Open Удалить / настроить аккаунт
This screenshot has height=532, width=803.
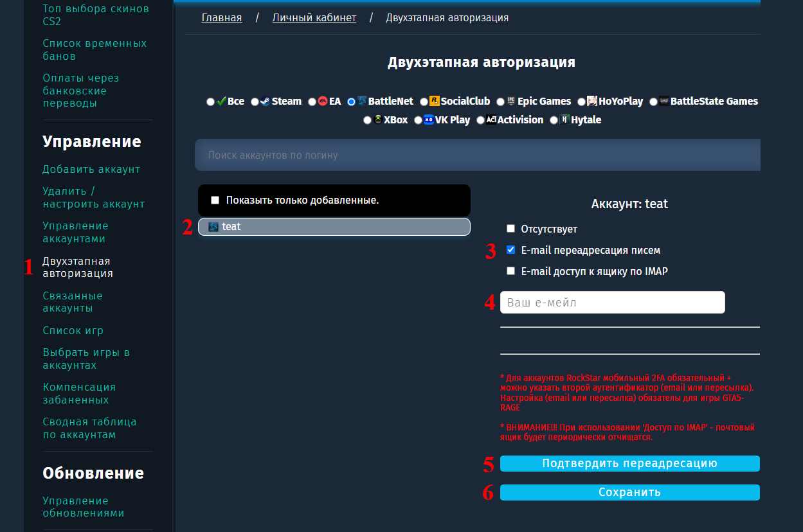pyautogui.click(x=94, y=197)
